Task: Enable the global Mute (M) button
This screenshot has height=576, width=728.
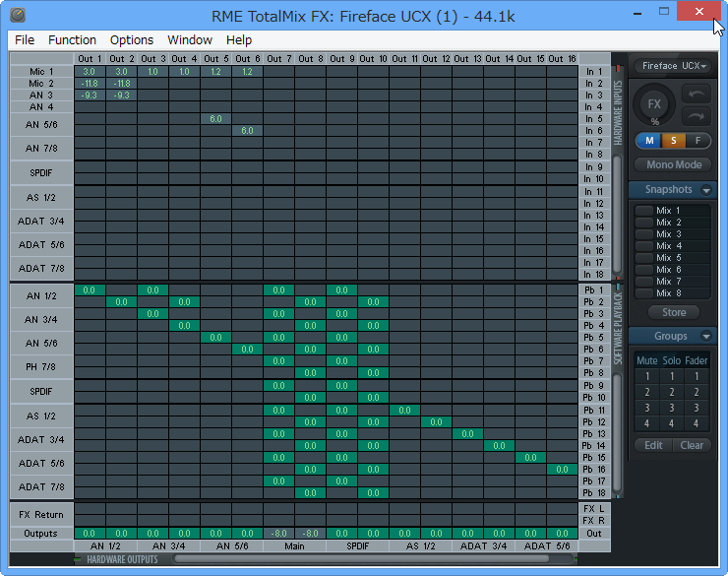Action: tap(648, 141)
